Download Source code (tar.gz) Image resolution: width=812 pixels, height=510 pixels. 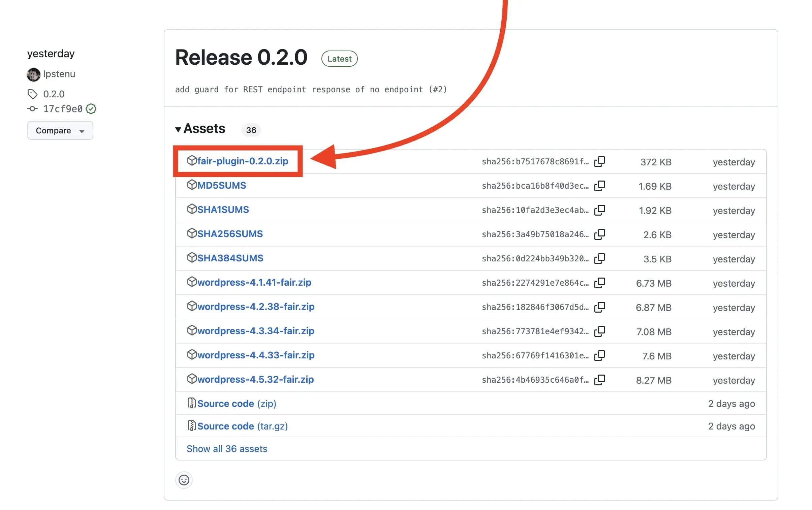point(243,426)
